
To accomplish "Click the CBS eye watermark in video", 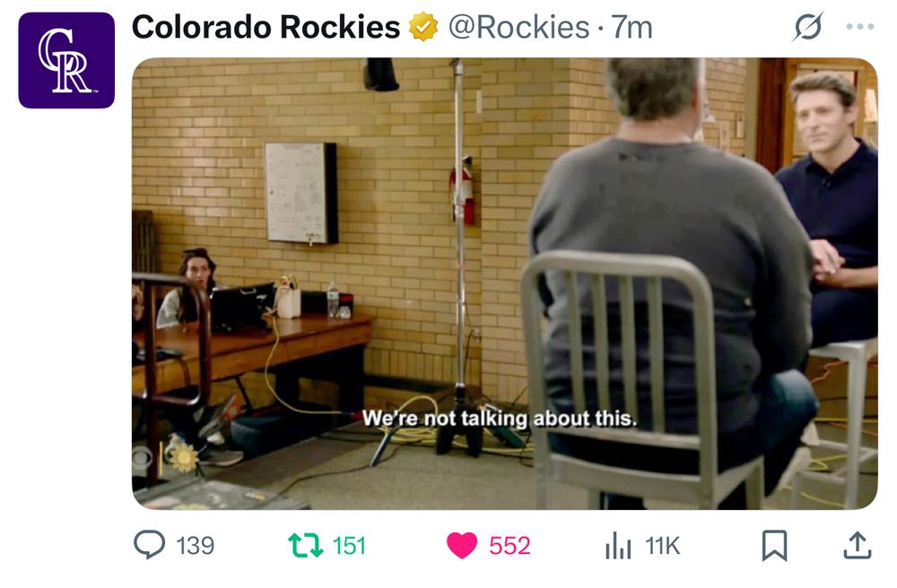I will (143, 458).
